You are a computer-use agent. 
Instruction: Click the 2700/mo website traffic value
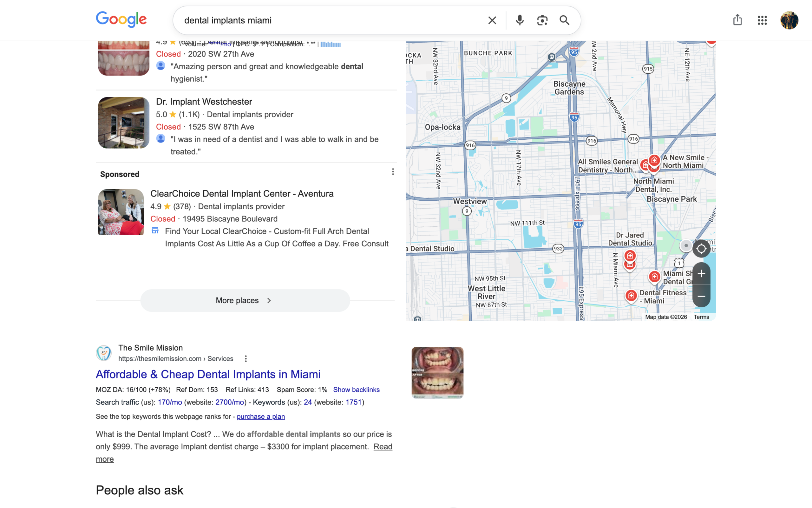(x=230, y=402)
